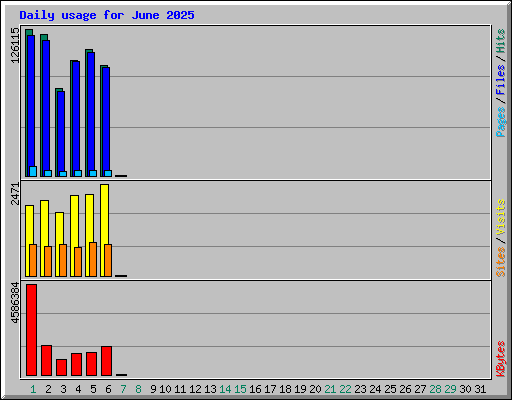Click the red KBytes bar for day 6
512x400 pixels.
(x=107, y=361)
